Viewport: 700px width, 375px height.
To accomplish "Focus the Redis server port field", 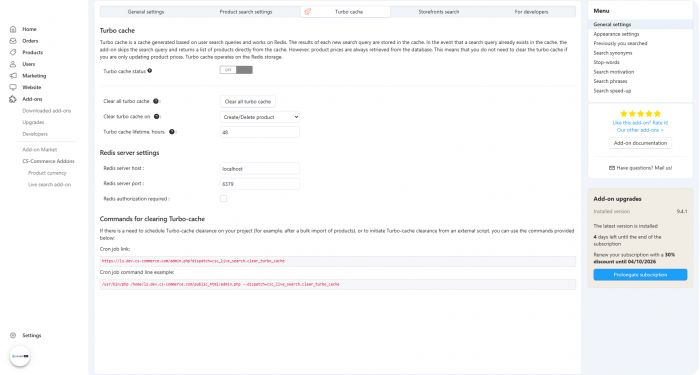I will [259, 184].
